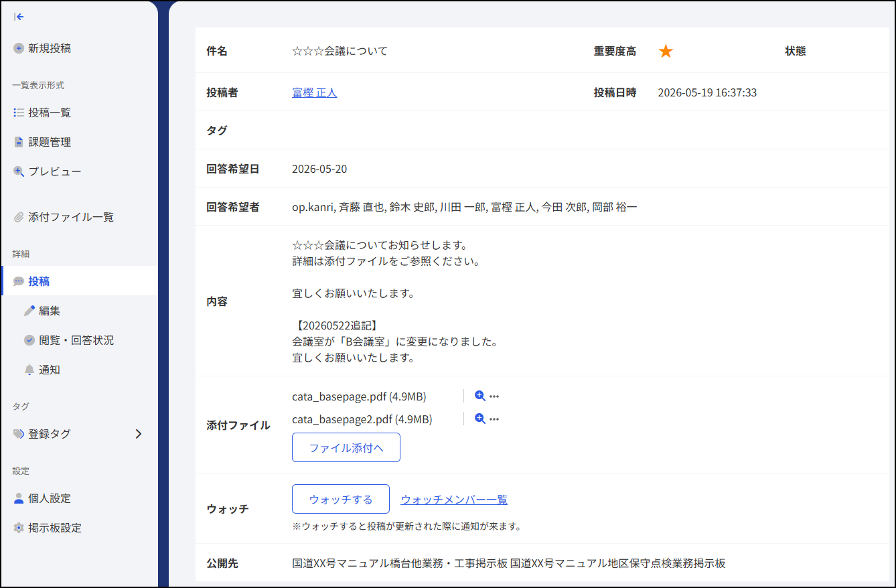
Task: Expand the 登録タグ chevron arrow
Action: [139, 434]
